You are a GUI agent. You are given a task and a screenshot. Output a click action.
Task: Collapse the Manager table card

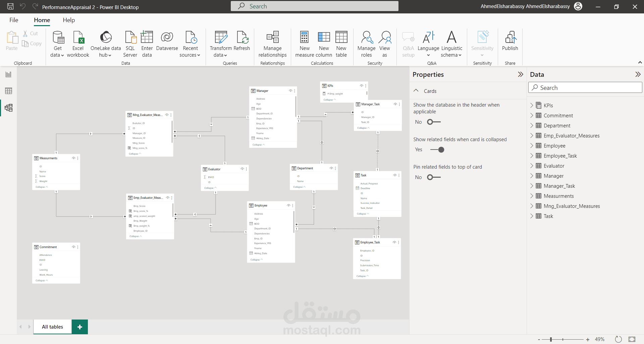click(259, 145)
